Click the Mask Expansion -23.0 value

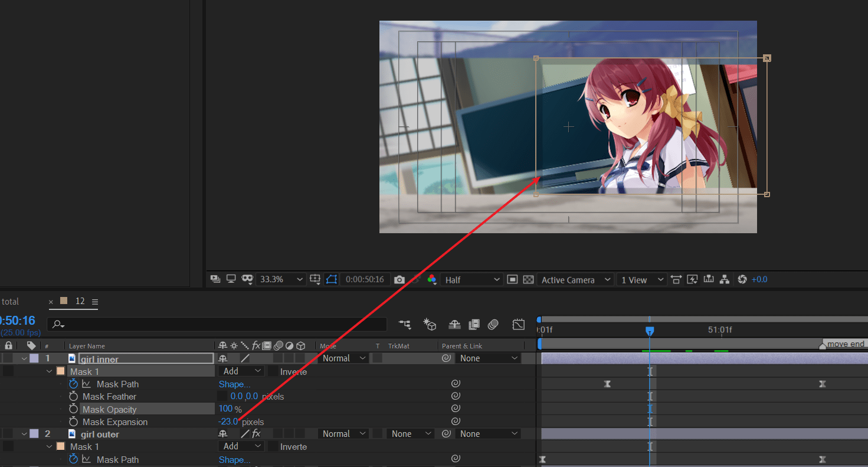click(x=228, y=422)
